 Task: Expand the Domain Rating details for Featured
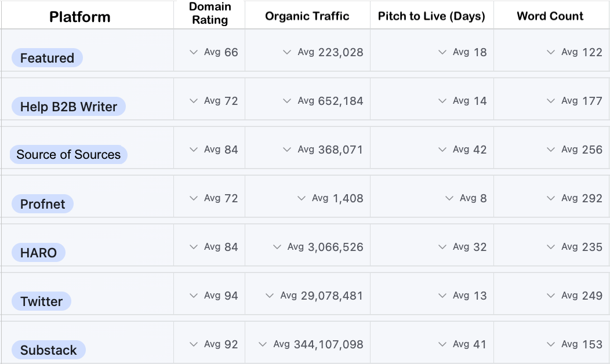pyautogui.click(x=194, y=52)
